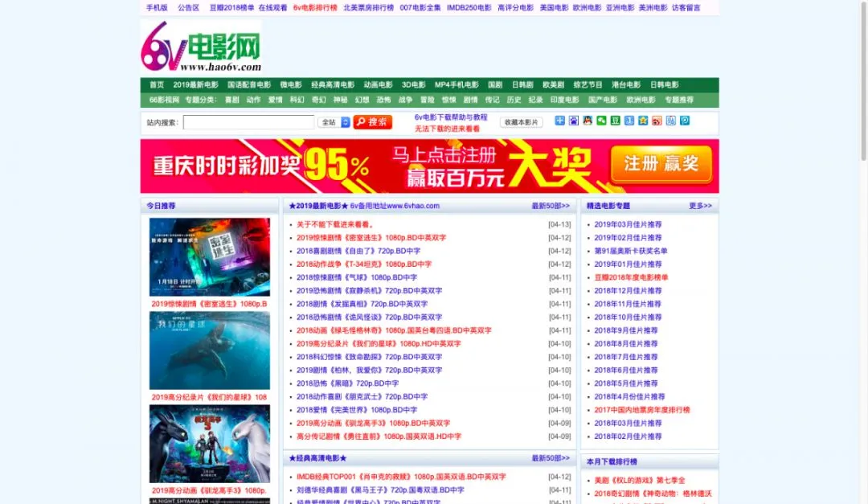Click the red 搜索 search button
Image resolution: width=868 pixels, height=504 pixels.
373,122
